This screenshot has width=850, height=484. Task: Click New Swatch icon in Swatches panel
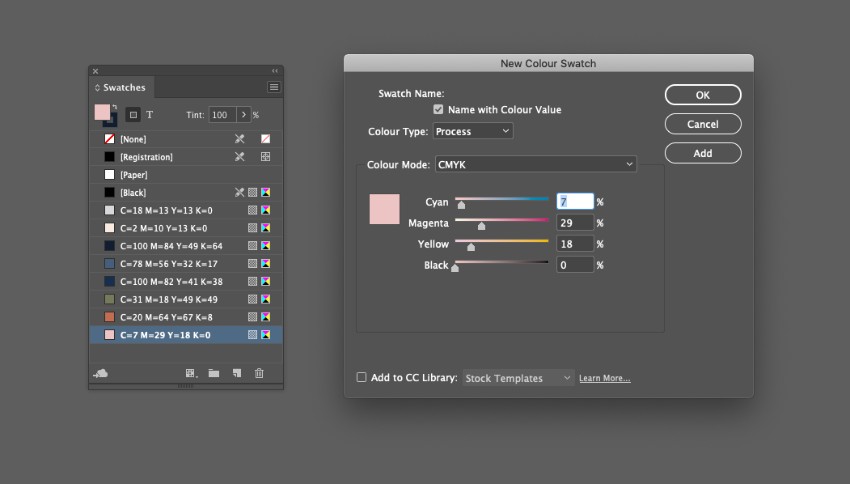pyautogui.click(x=237, y=373)
